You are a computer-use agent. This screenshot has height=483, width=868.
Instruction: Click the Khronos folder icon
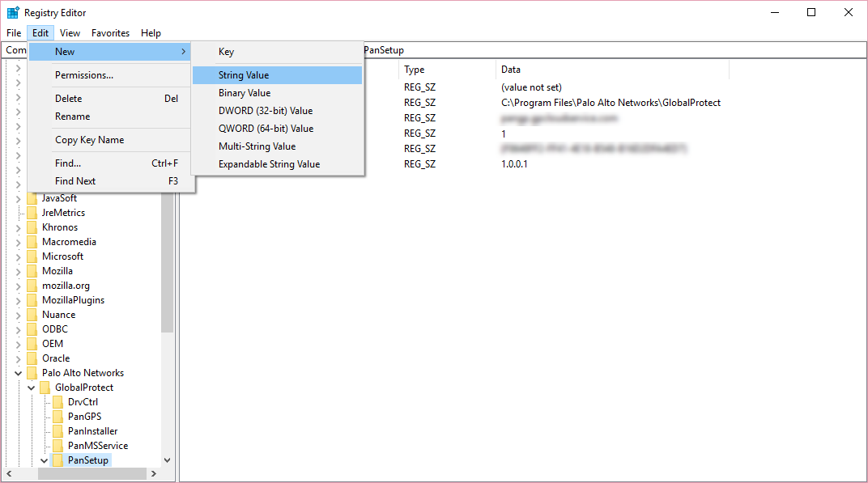[x=32, y=227]
